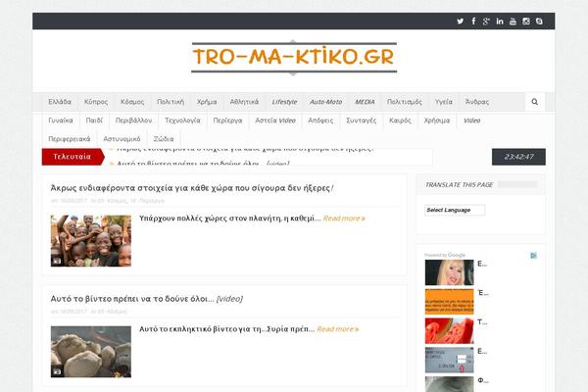This screenshot has height=392, width=588.
Task: Open the Αθλητικά menu item
Action: point(244,102)
